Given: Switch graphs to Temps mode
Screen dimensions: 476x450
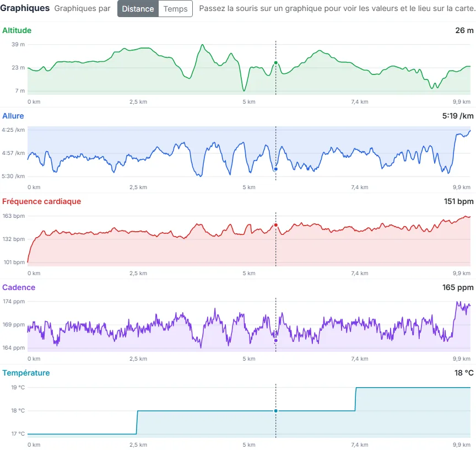Looking at the screenshot, I should [175, 8].
